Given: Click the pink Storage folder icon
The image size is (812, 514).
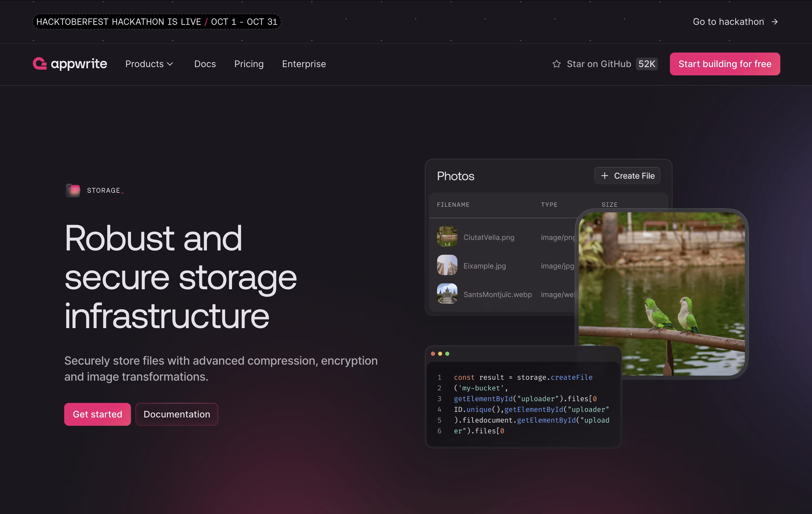Looking at the screenshot, I should click(73, 190).
